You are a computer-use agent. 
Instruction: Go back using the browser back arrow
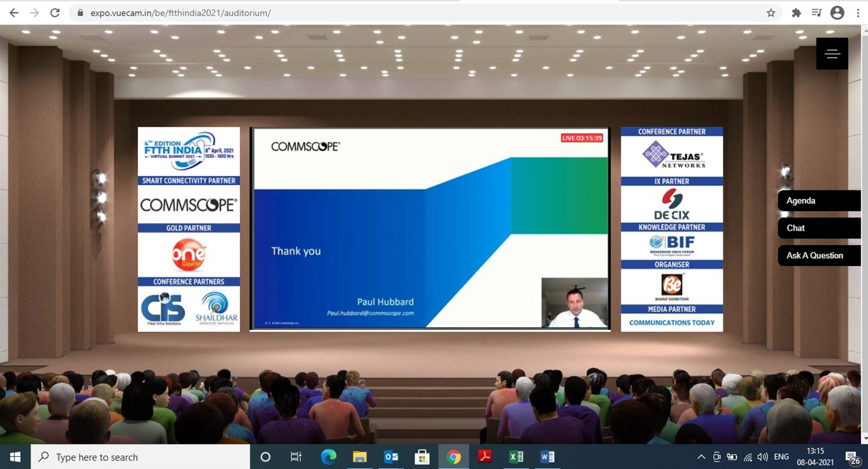[14, 13]
